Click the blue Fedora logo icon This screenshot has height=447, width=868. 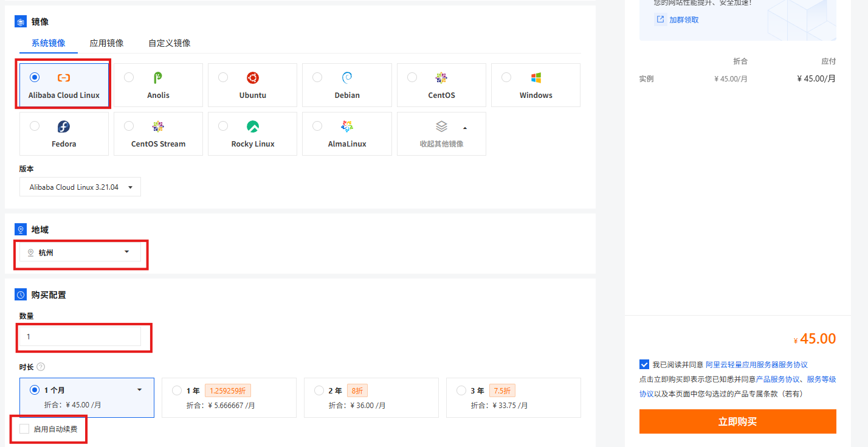coord(64,126)
